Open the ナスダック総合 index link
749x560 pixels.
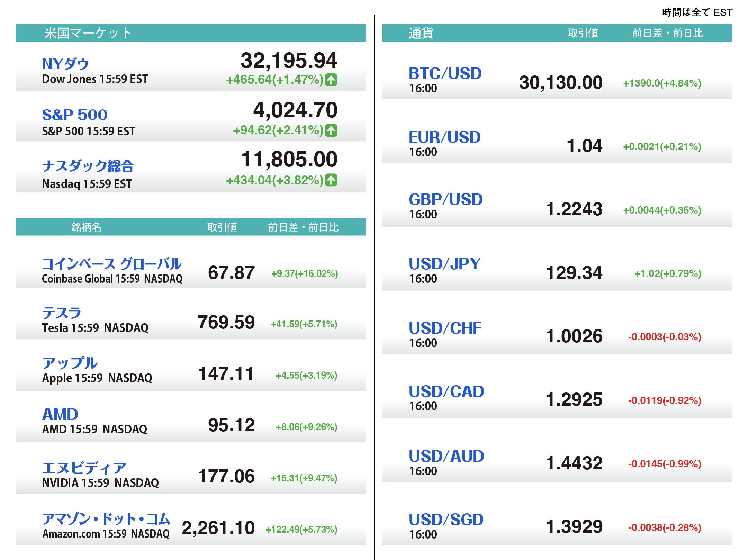(88, 166)
